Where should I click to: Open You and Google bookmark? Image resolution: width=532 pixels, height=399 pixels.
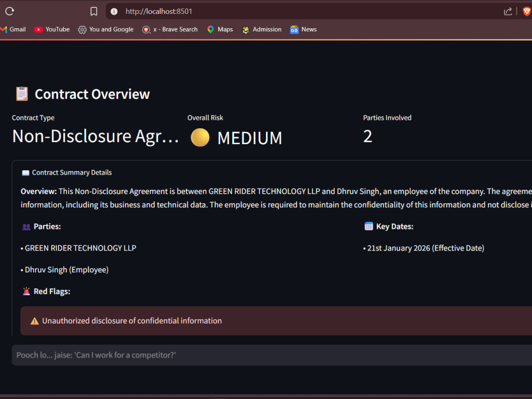(106, 29)
